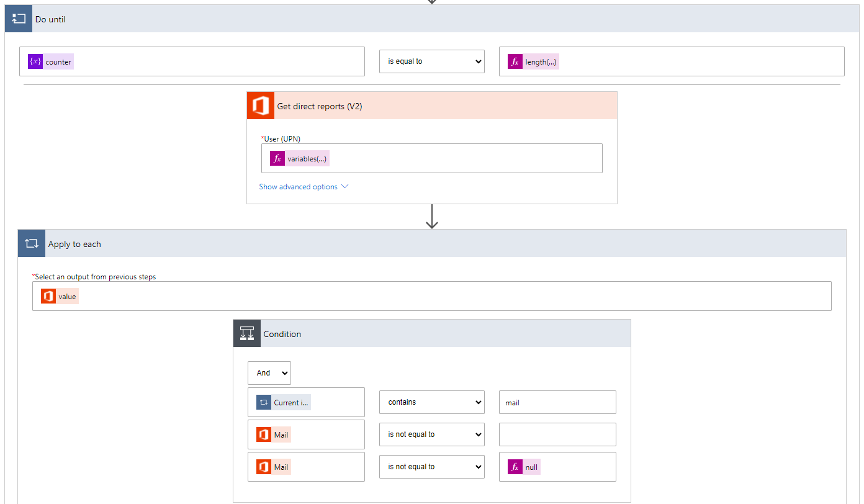This screenshot has width=864, height=504.
Task: Click the variables(...) expression token
Action: [300, 158]
